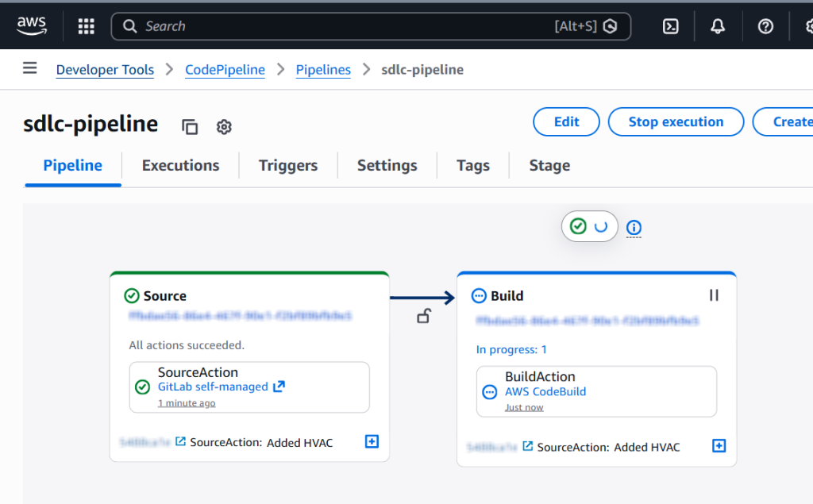The width and height of the screenshot is (813, 504).
Task: Click the Build stage pause icon
Action: point(714,295)
